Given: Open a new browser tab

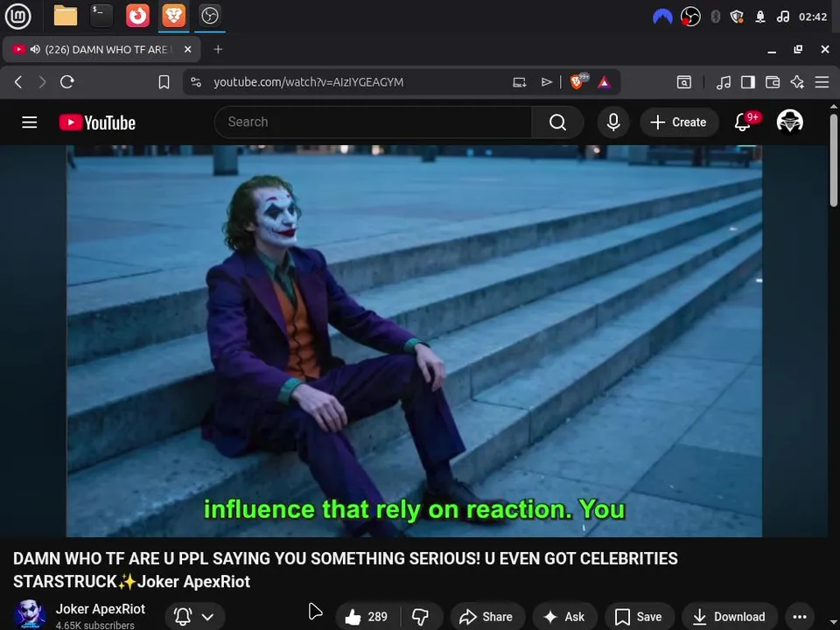Looking at the screenshot, I should coord(218,49).
